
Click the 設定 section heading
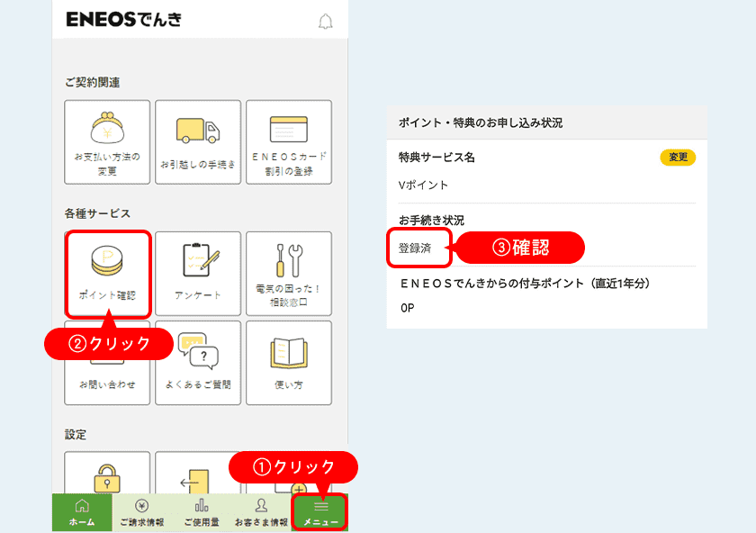76,435
